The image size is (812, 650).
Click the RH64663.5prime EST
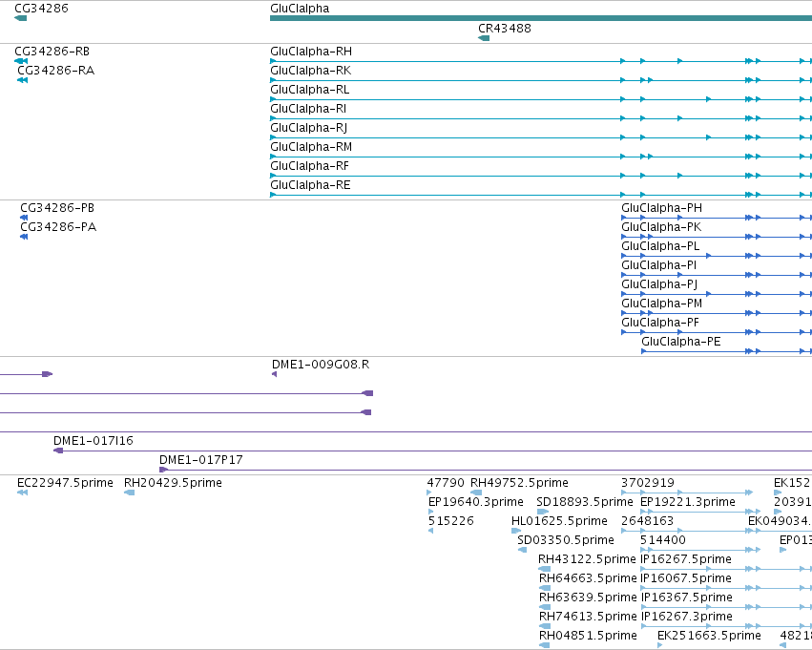pyautogui.click(x=545, y=589)
